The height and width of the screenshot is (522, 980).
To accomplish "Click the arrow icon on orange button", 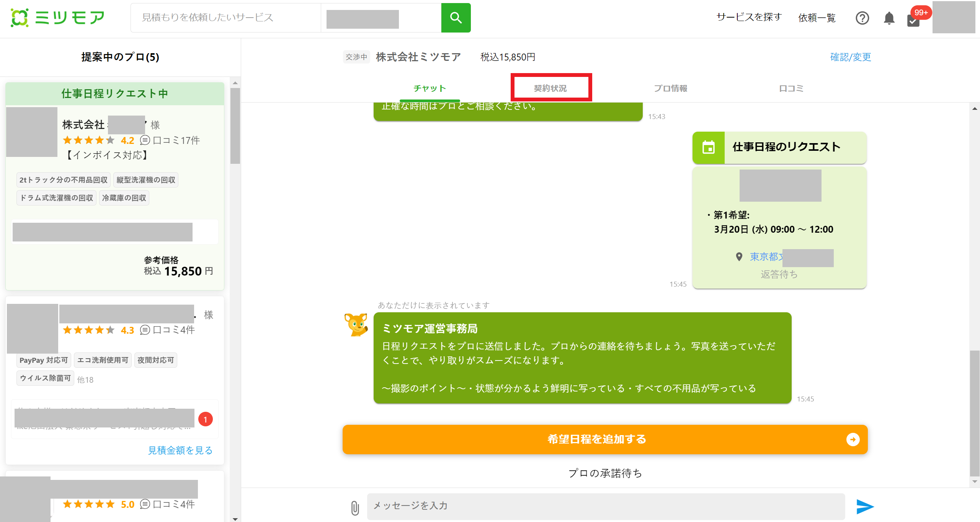I will coord(853,439).
